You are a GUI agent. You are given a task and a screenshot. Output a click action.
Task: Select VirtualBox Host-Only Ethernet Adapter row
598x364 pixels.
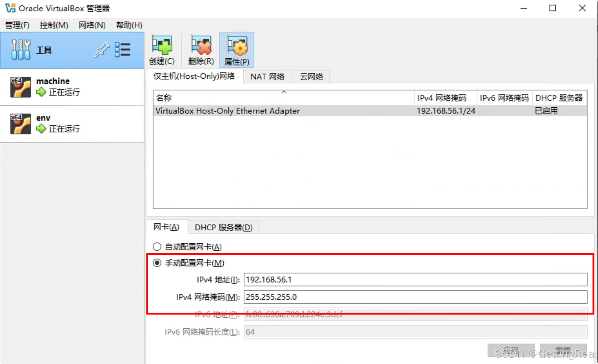[x=370, y=111]
